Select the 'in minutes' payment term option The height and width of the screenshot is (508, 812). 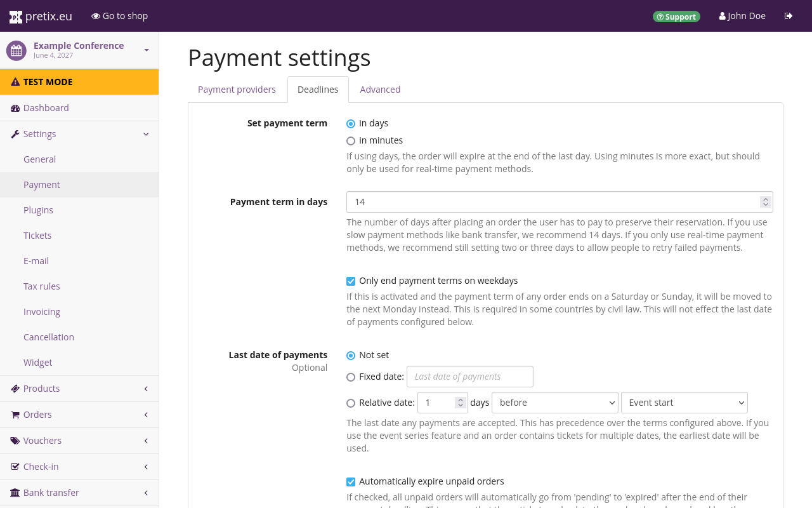[x=351, y=141]
